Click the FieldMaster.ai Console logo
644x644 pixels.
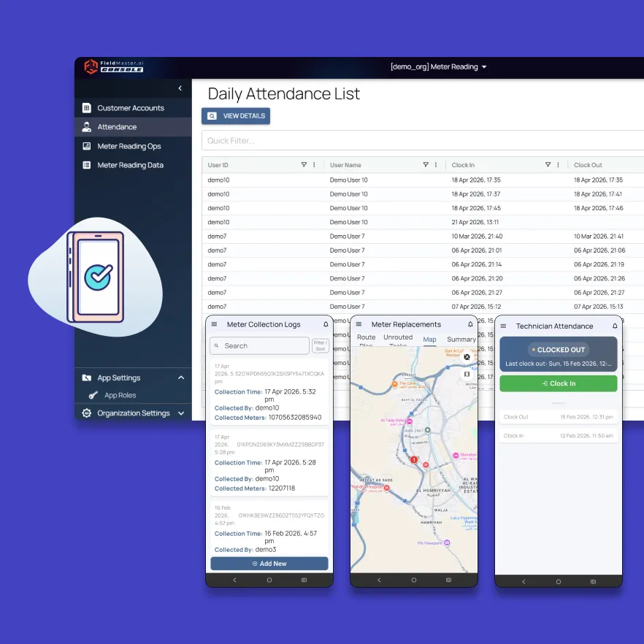point(114,66)
